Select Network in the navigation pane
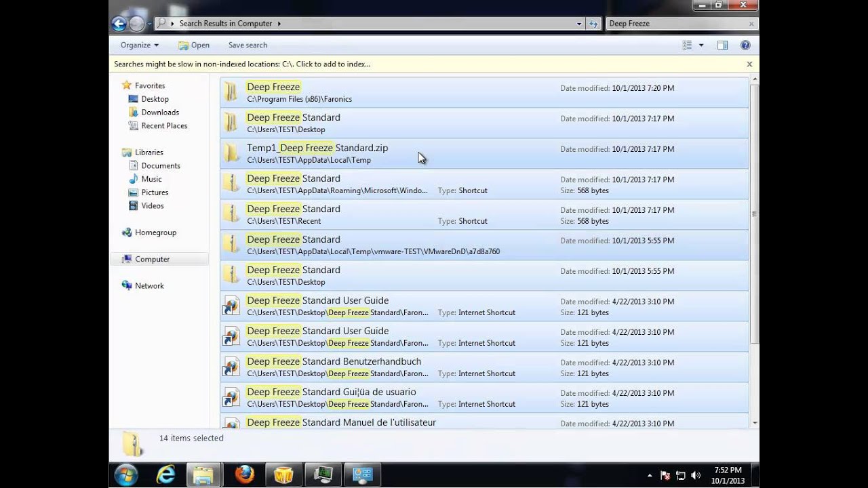This screenshot has height=488, width=868. (149, 286)
